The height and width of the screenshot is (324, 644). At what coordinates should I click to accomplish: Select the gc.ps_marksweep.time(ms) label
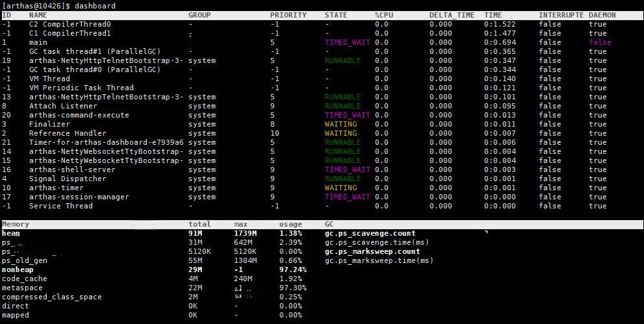point(379,260)
